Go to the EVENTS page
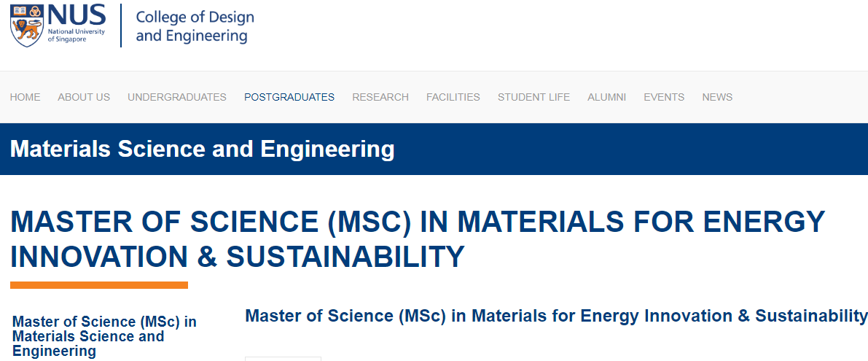 coord(664,97)
